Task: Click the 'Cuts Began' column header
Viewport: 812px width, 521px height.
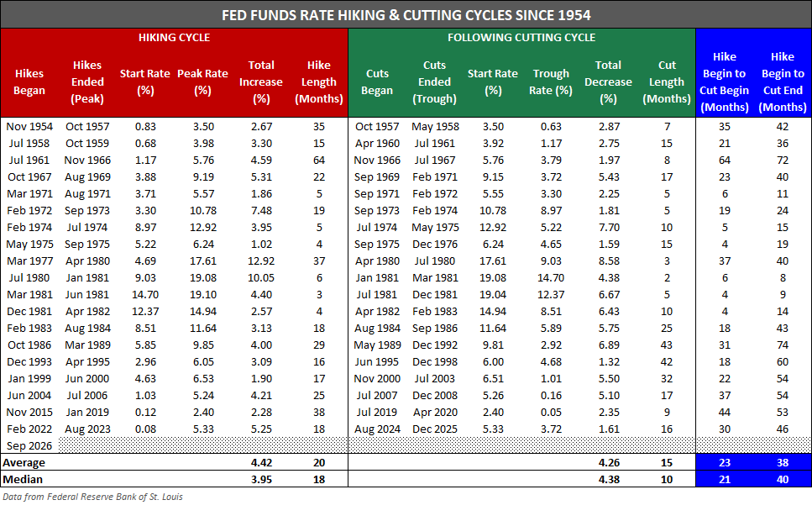Action: coord(377,82)
